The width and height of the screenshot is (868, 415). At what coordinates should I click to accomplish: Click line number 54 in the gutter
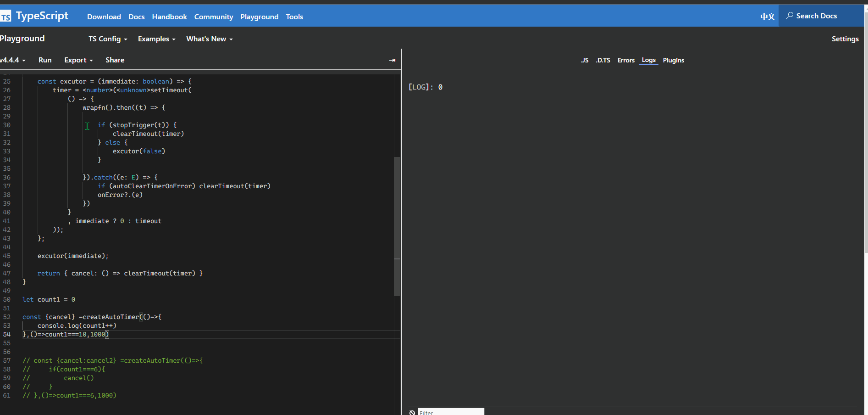(7, 334)
